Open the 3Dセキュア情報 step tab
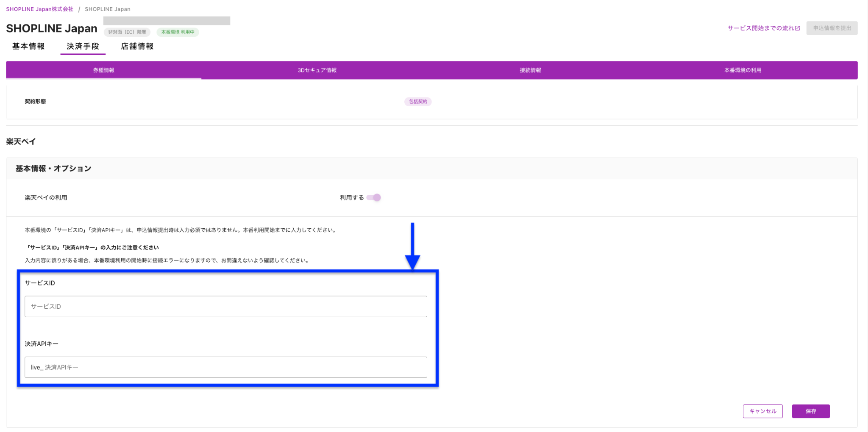The height and width of the screenshot is (432, 868). [317, 70]
